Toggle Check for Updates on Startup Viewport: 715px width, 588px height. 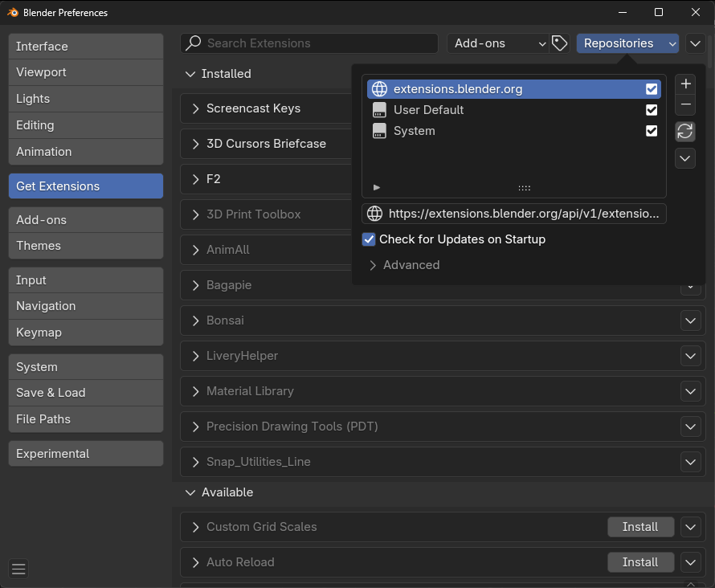[369, 239]
